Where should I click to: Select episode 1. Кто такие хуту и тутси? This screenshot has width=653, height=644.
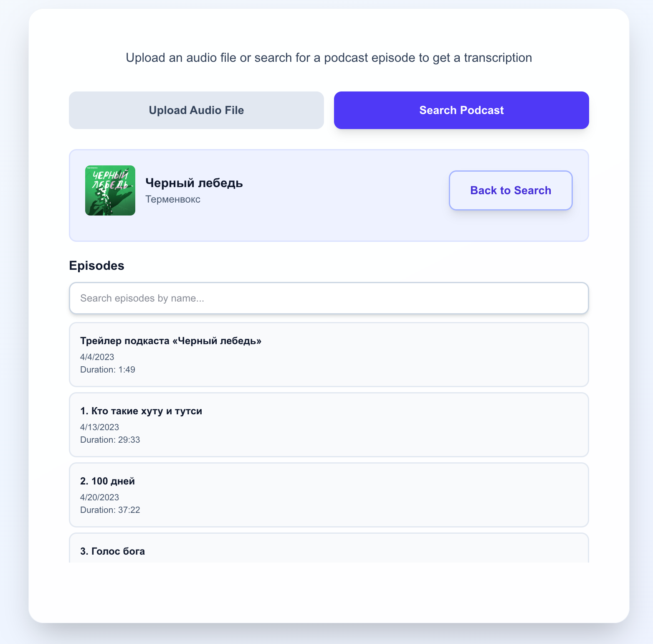tap(141, 411)
